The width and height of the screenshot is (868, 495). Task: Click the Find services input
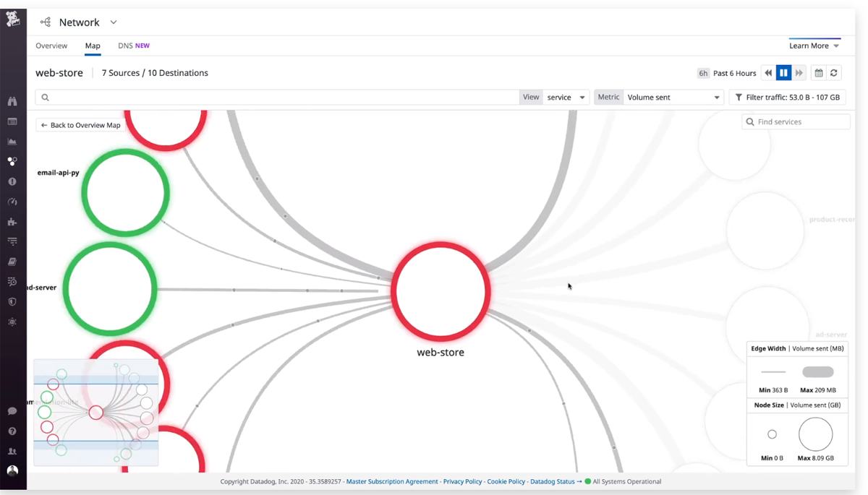(x=796, y=122)
